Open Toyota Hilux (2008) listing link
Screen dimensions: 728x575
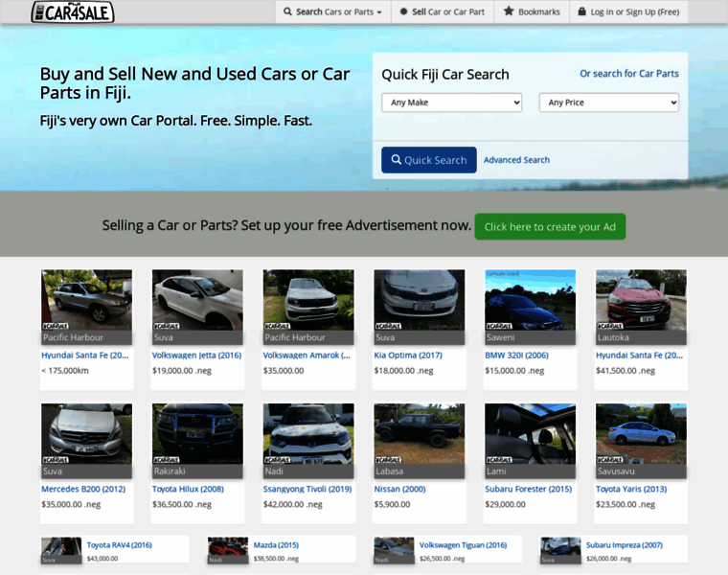(x=188, y=489)
